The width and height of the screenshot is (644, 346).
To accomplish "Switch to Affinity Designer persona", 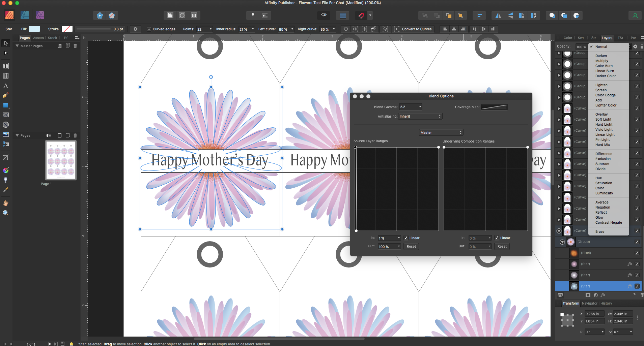I will 25,15.
